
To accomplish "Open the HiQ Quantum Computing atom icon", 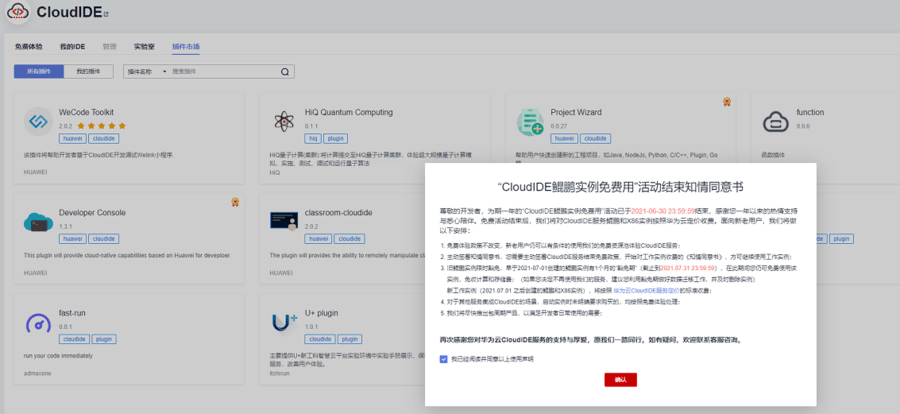I will [x=284, y=121].
